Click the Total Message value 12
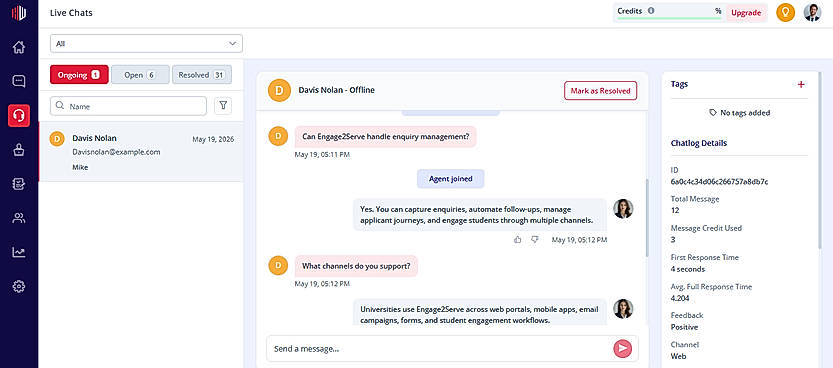 click(675, 210)
